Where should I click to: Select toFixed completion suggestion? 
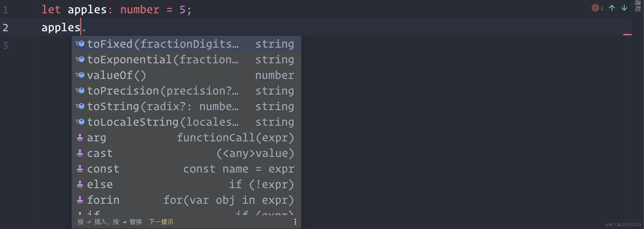(x=163, y=44)
